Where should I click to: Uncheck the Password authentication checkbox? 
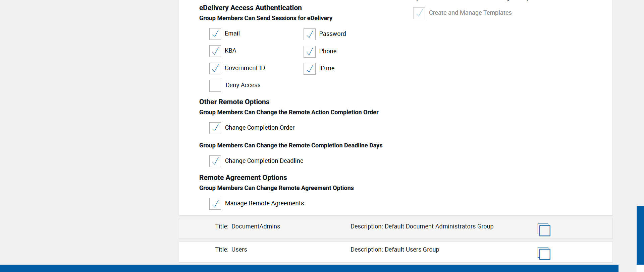pos(309,34)
